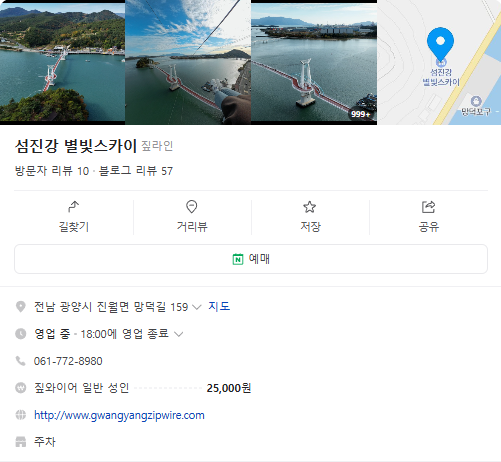Click the 길찾기 directions arrow icon
The image size is (501, 462).
74,207
